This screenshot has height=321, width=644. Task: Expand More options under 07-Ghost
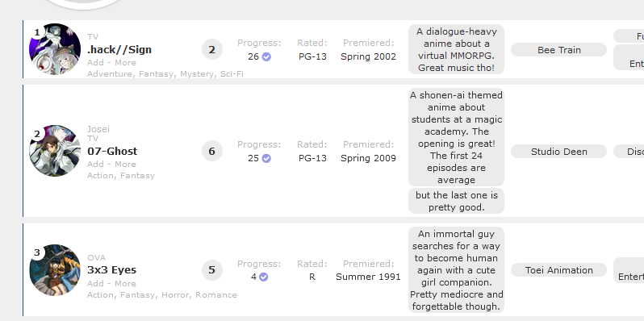point(125,165)
